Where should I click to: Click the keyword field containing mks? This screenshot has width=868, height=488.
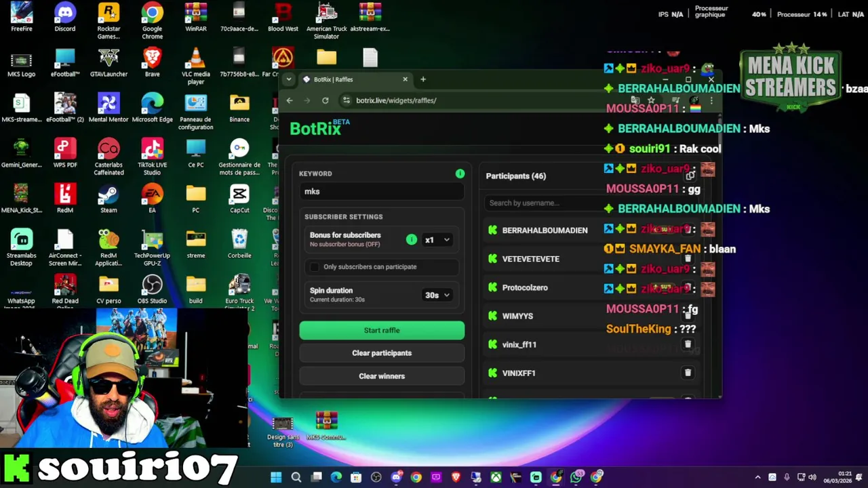(382, 191)
